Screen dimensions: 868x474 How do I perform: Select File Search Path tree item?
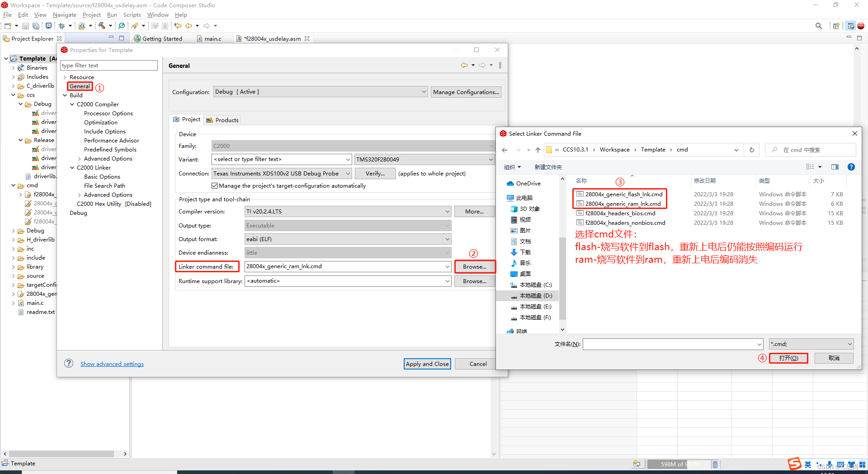104,185
